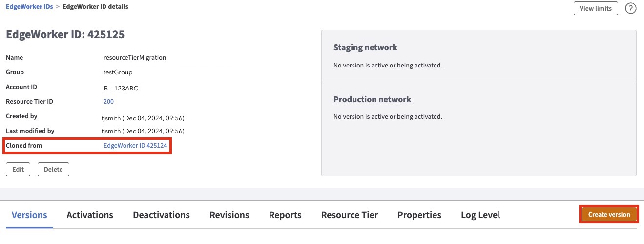Open the View limits button
This screenshot has height=244, width=644.
pos(596,8)
